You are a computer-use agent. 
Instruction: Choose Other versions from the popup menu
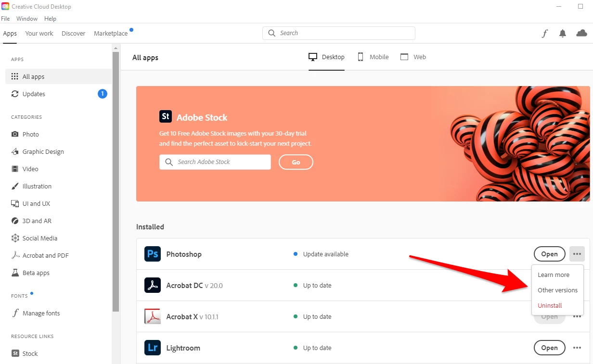pos(557,290)
